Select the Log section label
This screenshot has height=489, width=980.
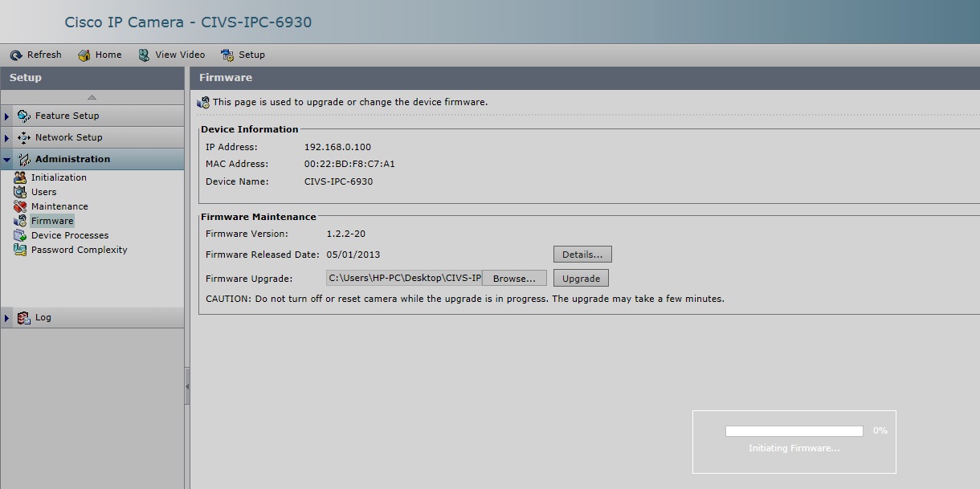click(x=43, y=318)
